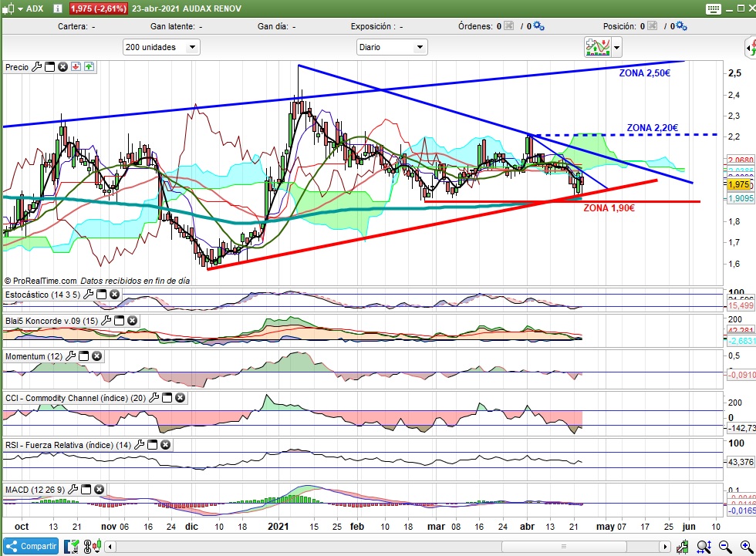Open RSI Fuerza Relativa settings wrench
756x556 pixels.
(x=139, y=445)
